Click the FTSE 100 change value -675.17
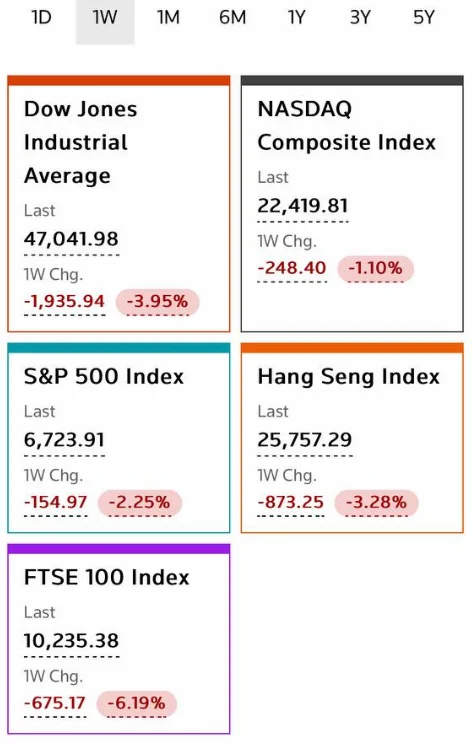Image resolution: width=473 pixels, height=747 pixels. pos(55,703)
